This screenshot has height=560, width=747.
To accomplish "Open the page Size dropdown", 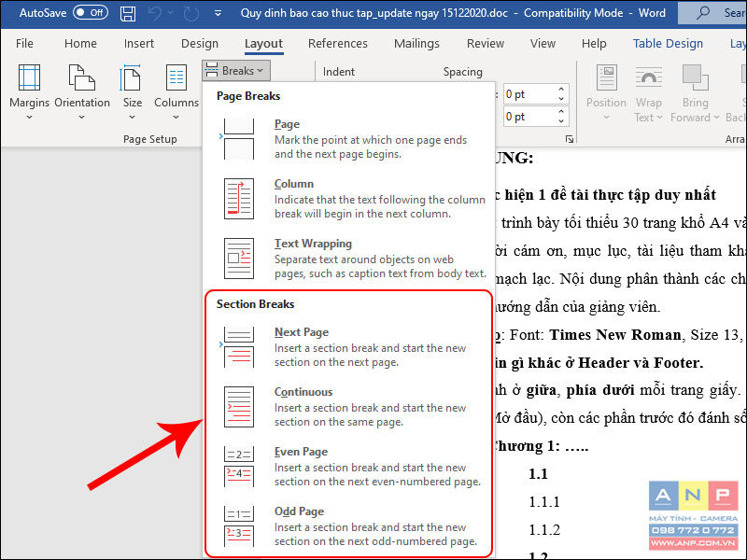I will (132, 91).
